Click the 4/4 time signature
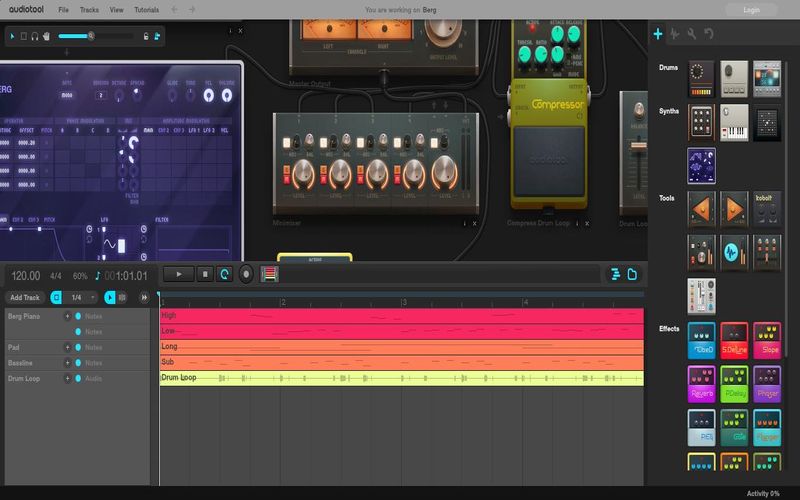The width and height of the screenshot is (800, 500). pos(56,276)
